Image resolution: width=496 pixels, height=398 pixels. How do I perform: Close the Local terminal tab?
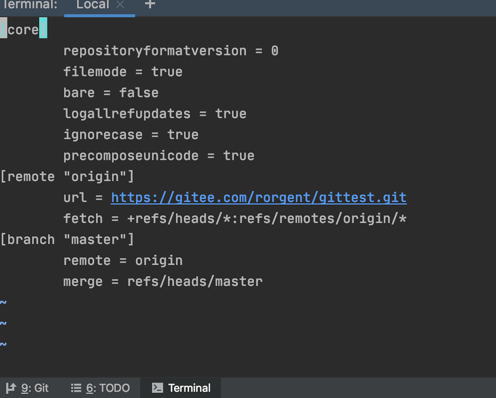[x=120, y=5]
